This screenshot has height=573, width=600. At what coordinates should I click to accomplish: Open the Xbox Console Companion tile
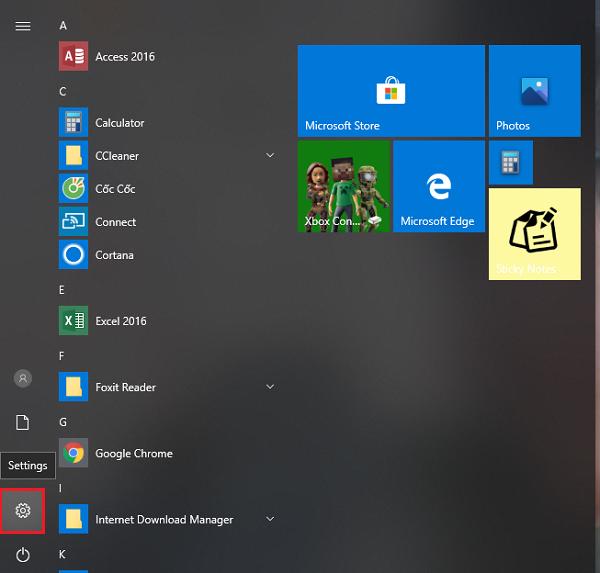pyautogui.click(x=344, y=186)
